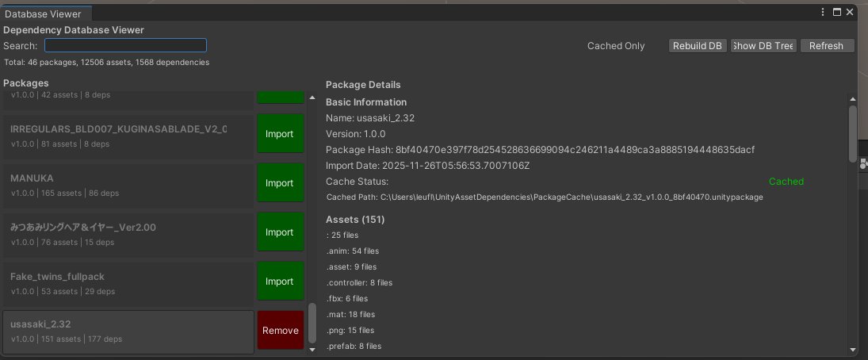Click the Rebuild DB button
The width and height of the screenshot is (868, 360).
pos(698,46)
